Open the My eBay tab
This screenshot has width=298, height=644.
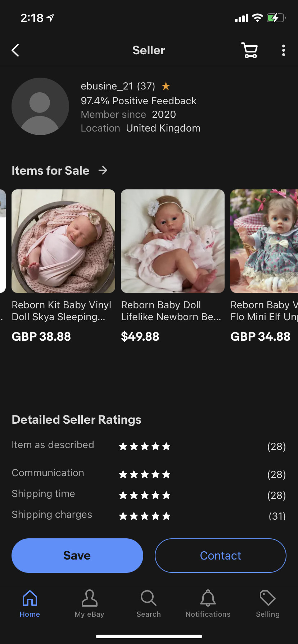(x=89, y=604)
